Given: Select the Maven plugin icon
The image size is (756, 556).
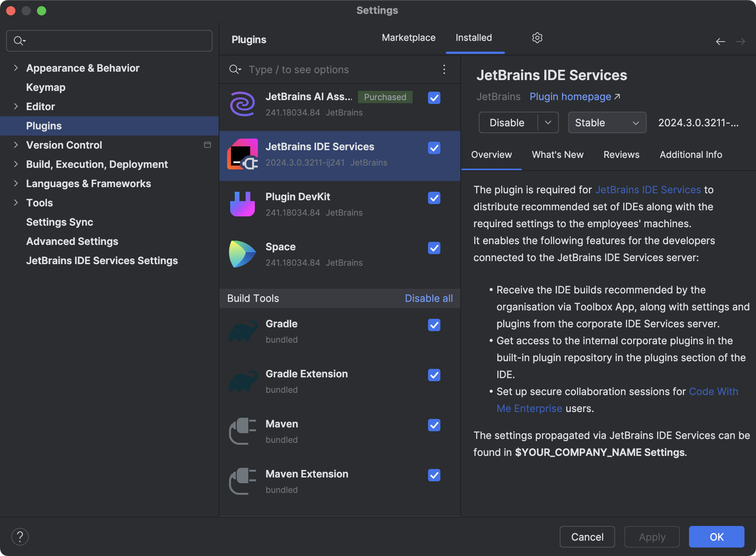Looking at the screenshot, I should (x=242, y=430).
